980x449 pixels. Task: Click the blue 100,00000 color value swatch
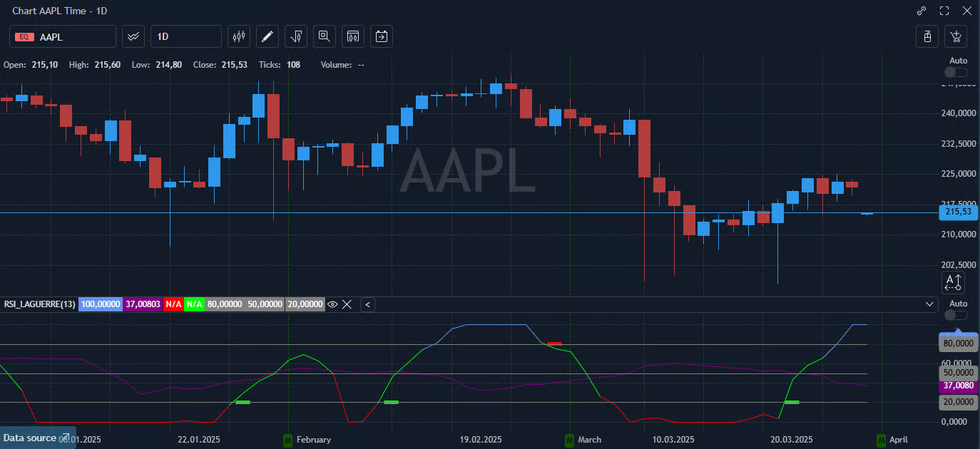100,304
